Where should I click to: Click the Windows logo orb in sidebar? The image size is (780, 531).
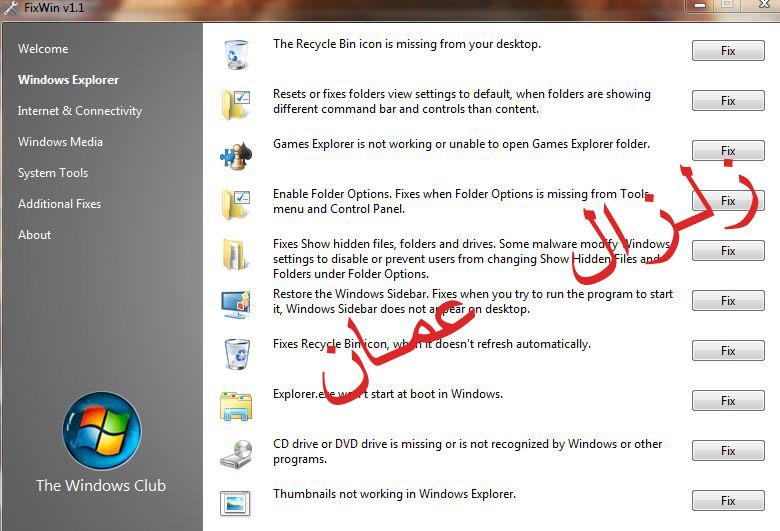101,431
